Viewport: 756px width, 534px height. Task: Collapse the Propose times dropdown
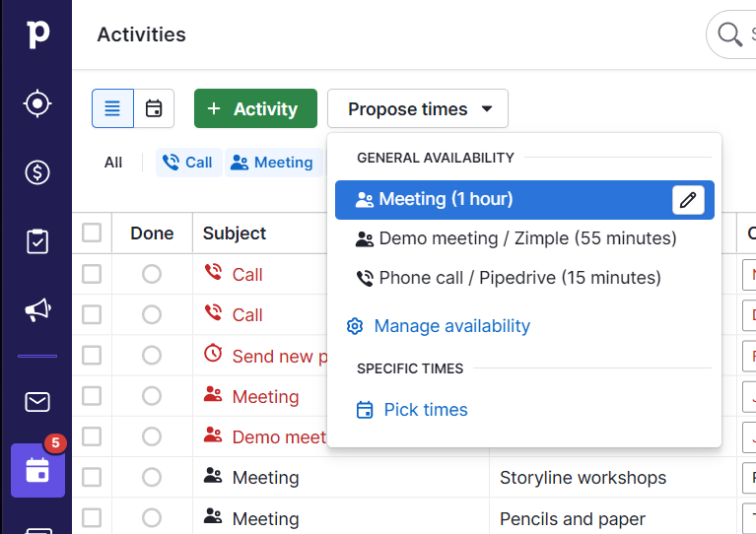tap(418, 108)
